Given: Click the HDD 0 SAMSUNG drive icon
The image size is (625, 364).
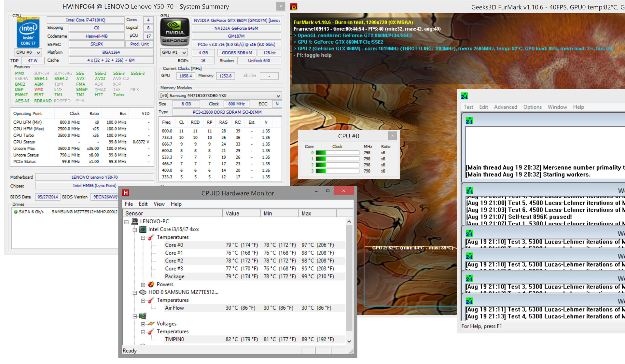Looking at the screenshot, I should 143,292.
